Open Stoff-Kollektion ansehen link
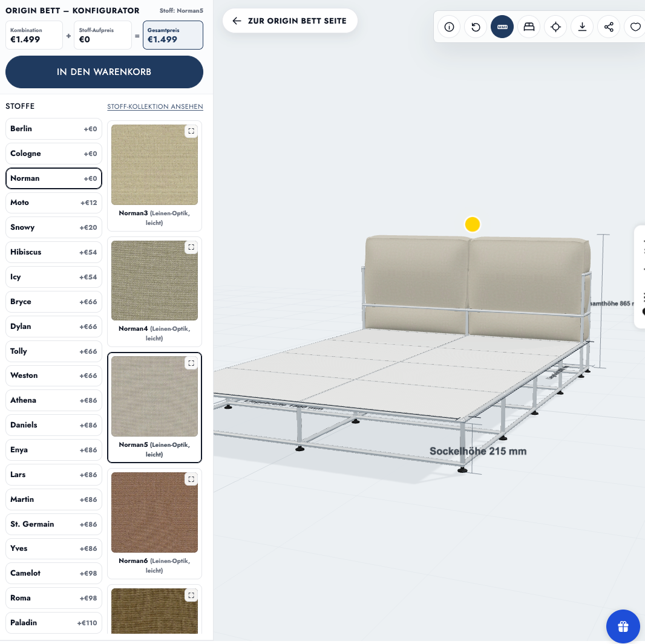 [155, 106]
